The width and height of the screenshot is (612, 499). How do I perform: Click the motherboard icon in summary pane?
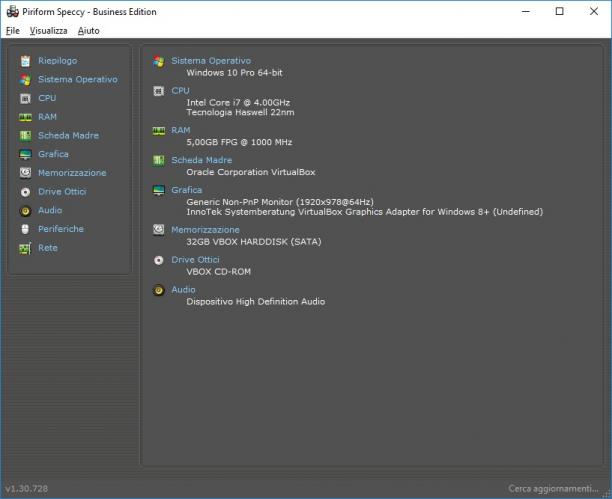coord(158,160)
